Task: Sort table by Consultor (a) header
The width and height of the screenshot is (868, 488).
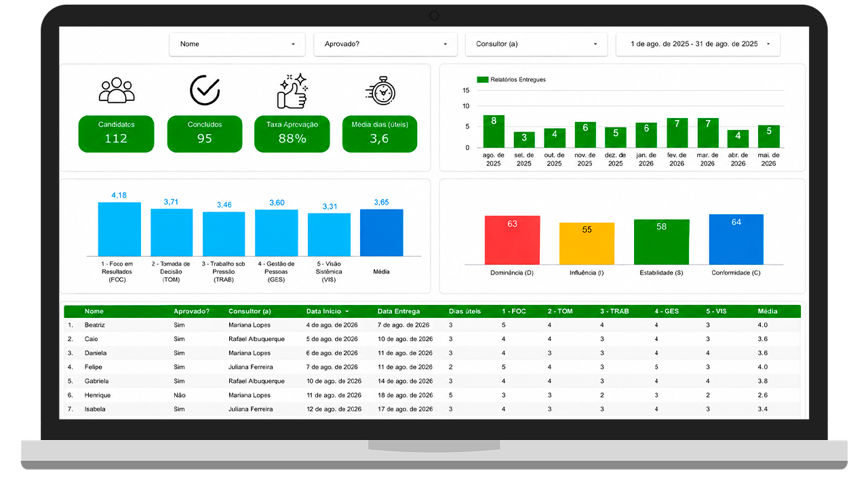Action: point(250,312)
